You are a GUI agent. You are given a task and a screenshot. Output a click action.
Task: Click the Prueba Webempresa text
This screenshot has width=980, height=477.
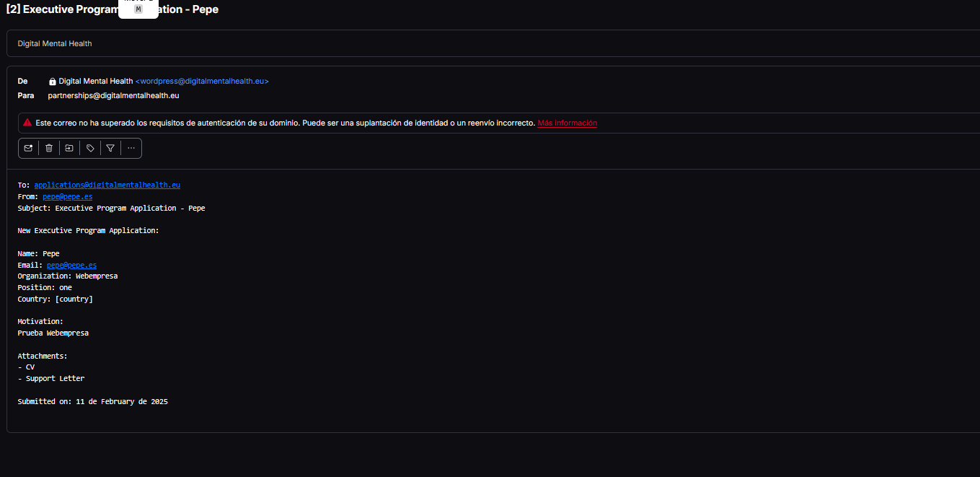coord(53,333)
